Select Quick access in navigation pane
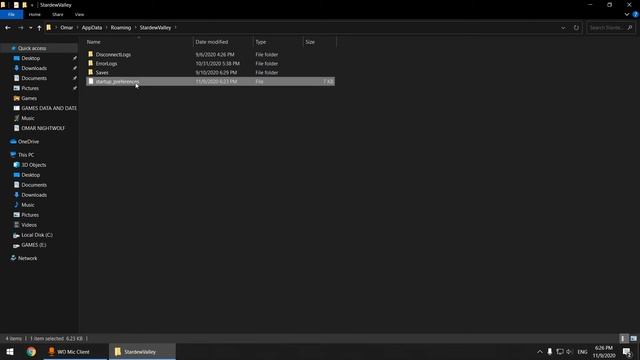 [x=32, y=48]
